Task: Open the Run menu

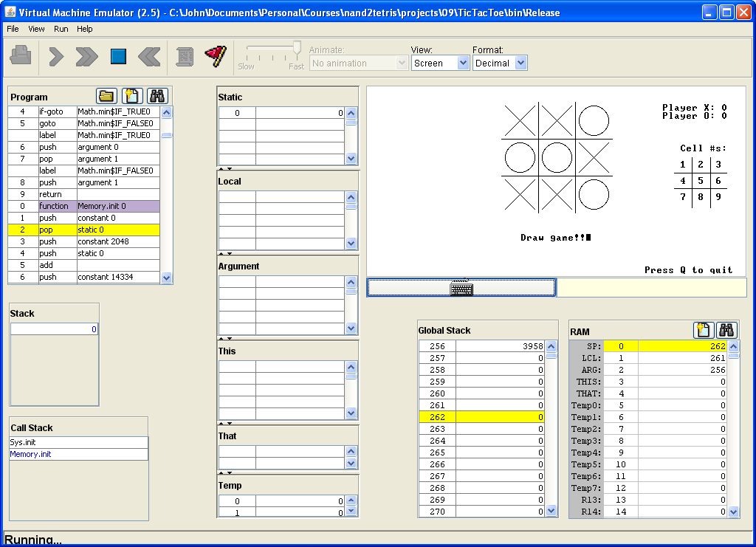Action: [61, 29]
